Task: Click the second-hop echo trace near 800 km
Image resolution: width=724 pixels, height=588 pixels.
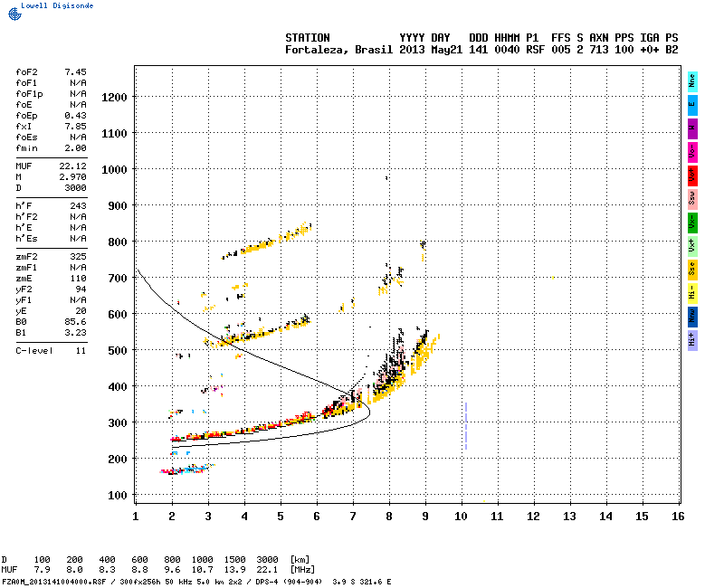Action: coord(266,242)
